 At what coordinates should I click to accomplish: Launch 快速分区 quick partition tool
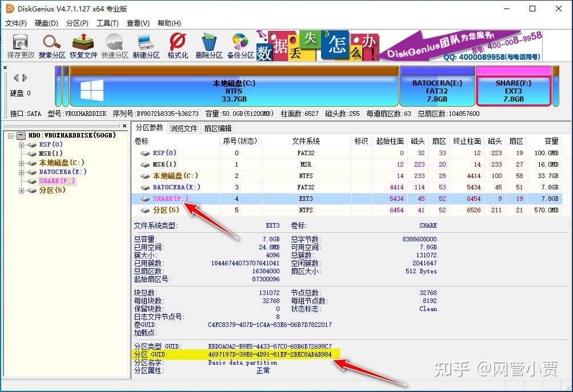pyautogui.click(x=114, y=46)
